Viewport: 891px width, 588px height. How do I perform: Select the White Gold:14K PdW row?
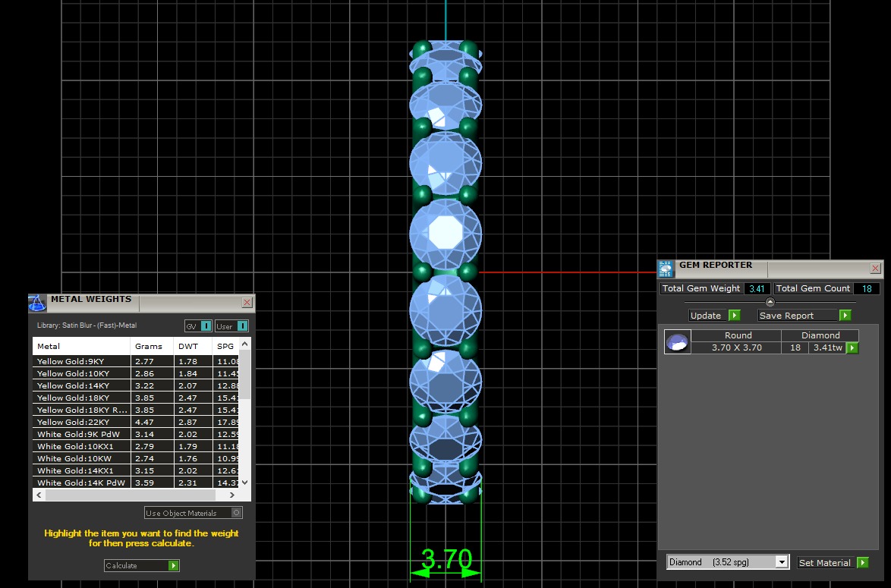tap(136, 483)
